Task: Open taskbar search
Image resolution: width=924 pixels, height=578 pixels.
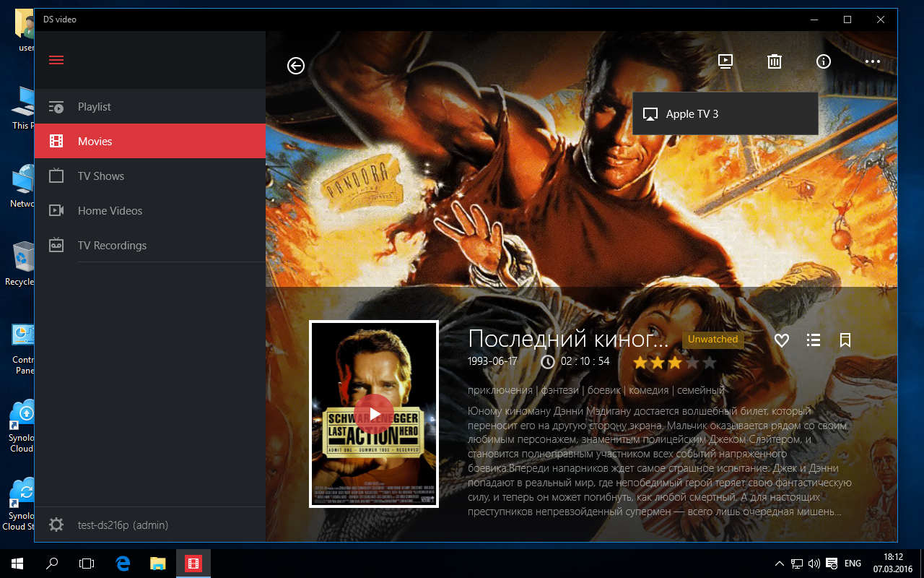Action: click(x=52, y=563)
